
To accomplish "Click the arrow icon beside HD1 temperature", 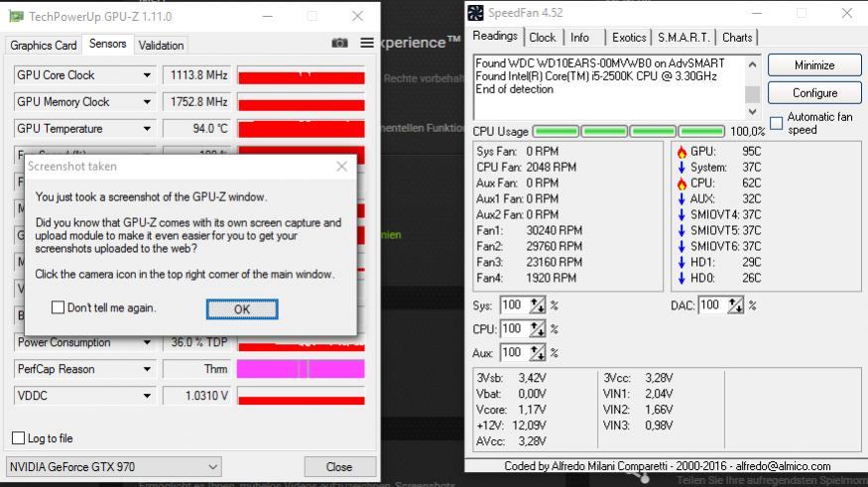I will [682, 262].
